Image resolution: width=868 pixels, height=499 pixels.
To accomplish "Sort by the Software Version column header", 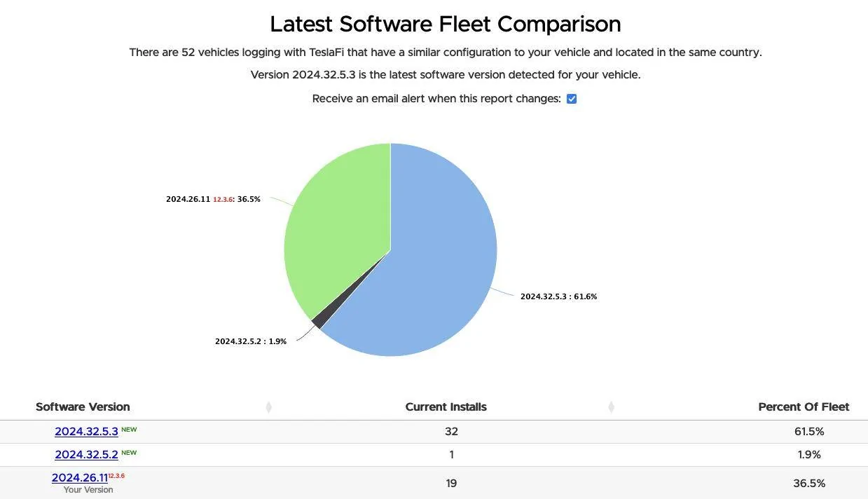I will [x=83, y=406].
